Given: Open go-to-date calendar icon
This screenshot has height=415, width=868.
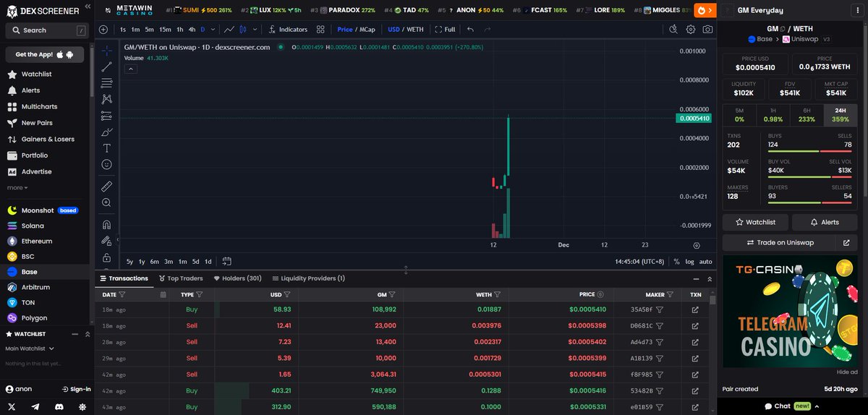Looking at the screenshot, I should pos(227,261).
